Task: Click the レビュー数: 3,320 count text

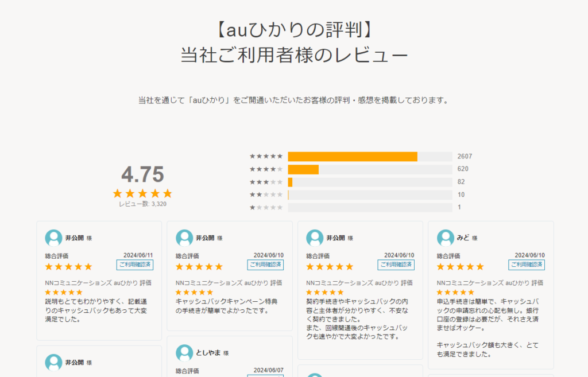Action: coord(142,204)
